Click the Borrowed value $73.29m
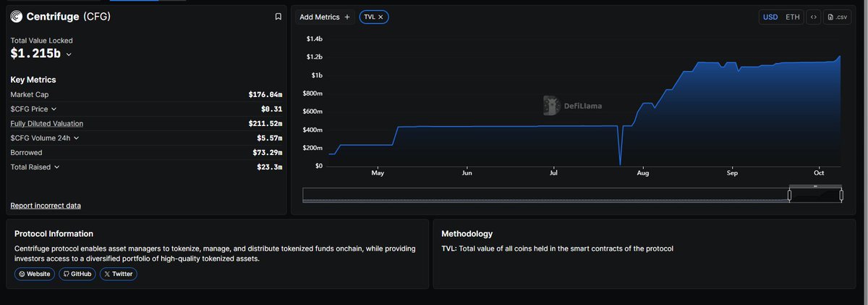The height and width of the screenshot is (305, 868). click(268, 153)
